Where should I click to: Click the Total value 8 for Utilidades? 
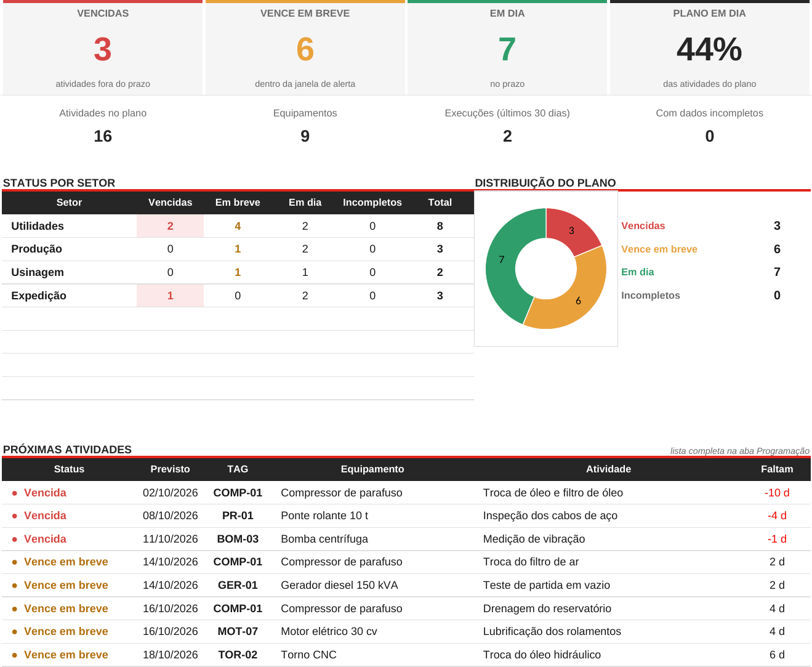tap(440, 226)
